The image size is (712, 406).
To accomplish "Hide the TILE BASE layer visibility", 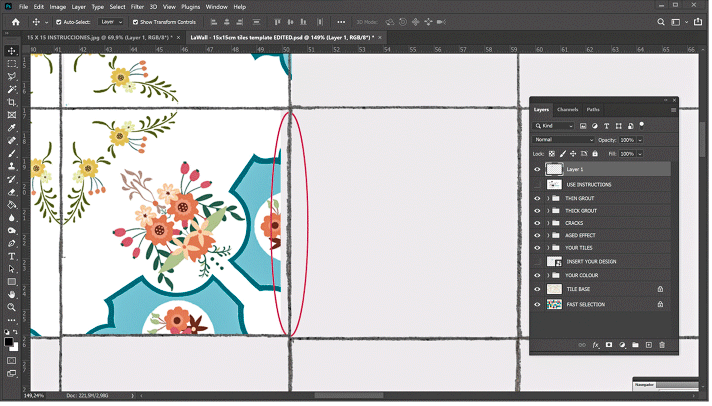I will 537,289.
